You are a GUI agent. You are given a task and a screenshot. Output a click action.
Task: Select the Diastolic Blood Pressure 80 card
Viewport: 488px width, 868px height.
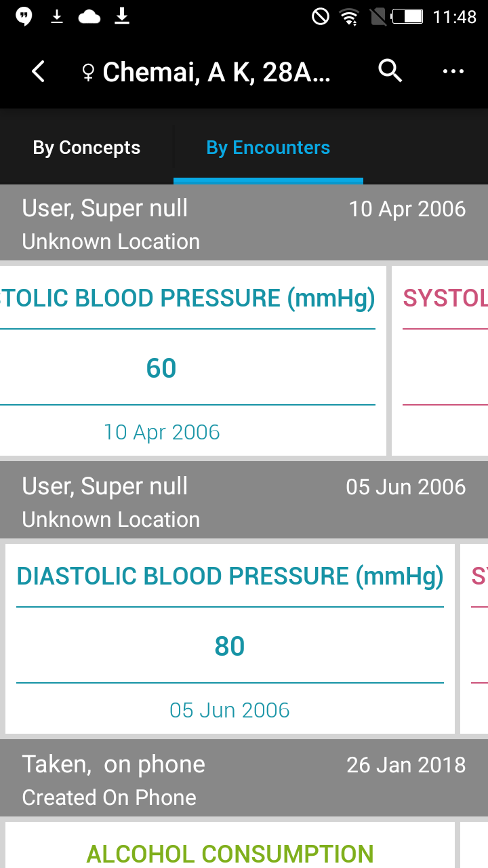[230, 639]
